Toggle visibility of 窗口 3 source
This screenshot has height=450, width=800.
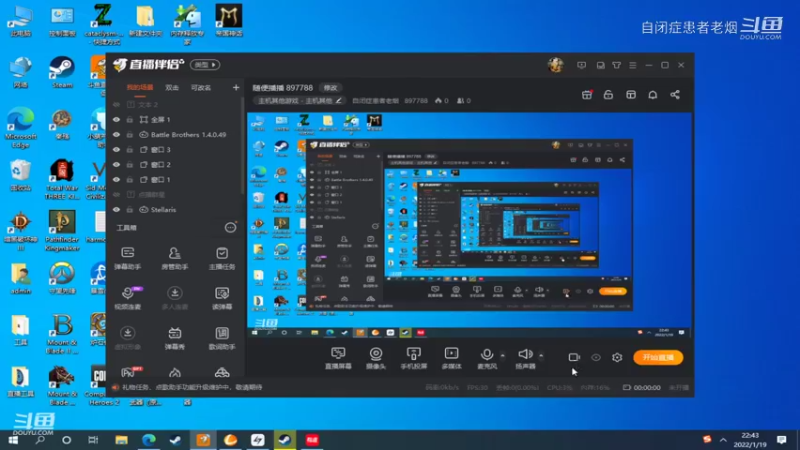pyautogui.click(x=116, y=149)
